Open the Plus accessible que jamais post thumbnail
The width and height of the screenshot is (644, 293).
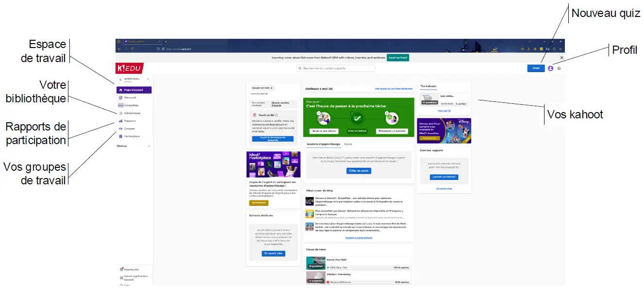pos(310,214)
